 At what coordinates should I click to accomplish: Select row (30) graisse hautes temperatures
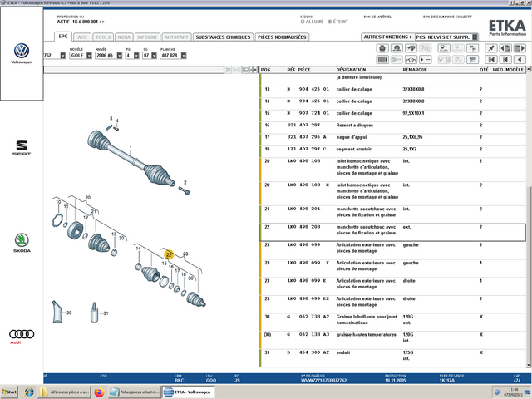(392, 340)
